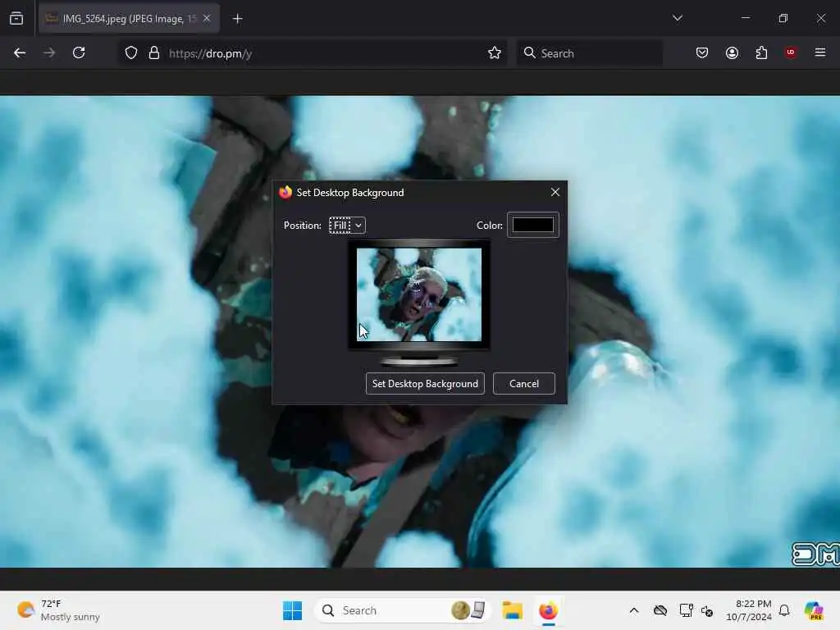
Task: Open the black Color picker swatch
Action: coord(533,225)
